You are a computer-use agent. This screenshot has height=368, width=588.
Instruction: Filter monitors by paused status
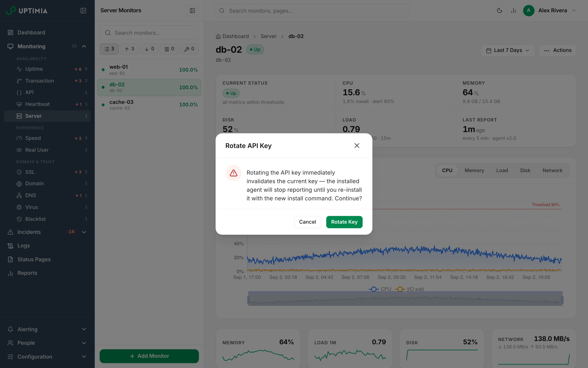pos(169,49)
